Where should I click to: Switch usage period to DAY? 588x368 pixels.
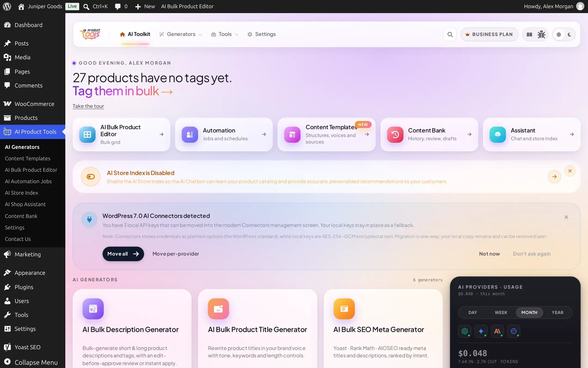tap(473, 312)
